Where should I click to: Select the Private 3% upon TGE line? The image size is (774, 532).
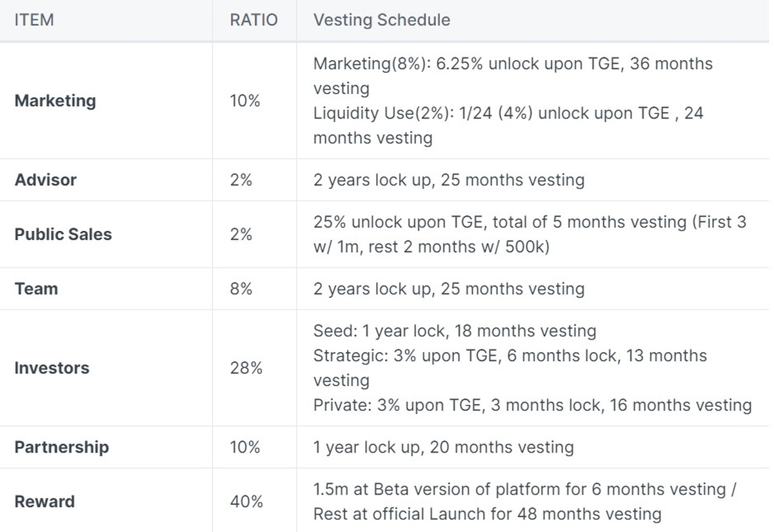point(532,406)
